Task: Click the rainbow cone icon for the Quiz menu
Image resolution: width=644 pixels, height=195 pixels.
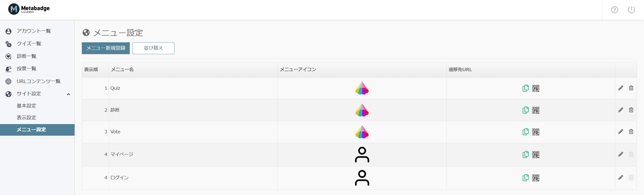Action: point(362,88)
